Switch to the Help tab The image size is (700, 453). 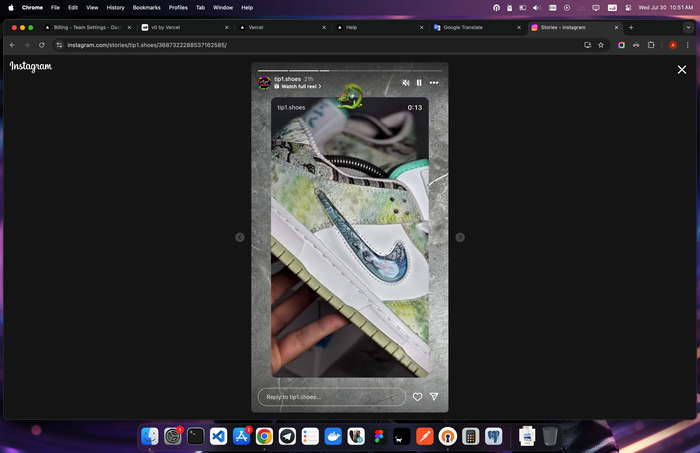tap(379, 27)
